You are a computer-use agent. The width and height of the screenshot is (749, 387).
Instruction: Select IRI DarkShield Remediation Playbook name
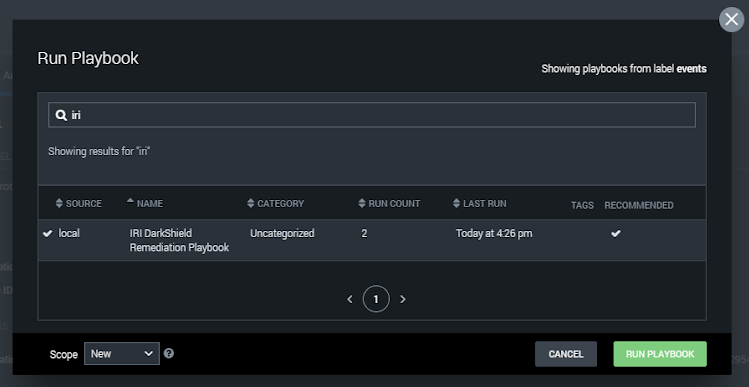point(179,240)
